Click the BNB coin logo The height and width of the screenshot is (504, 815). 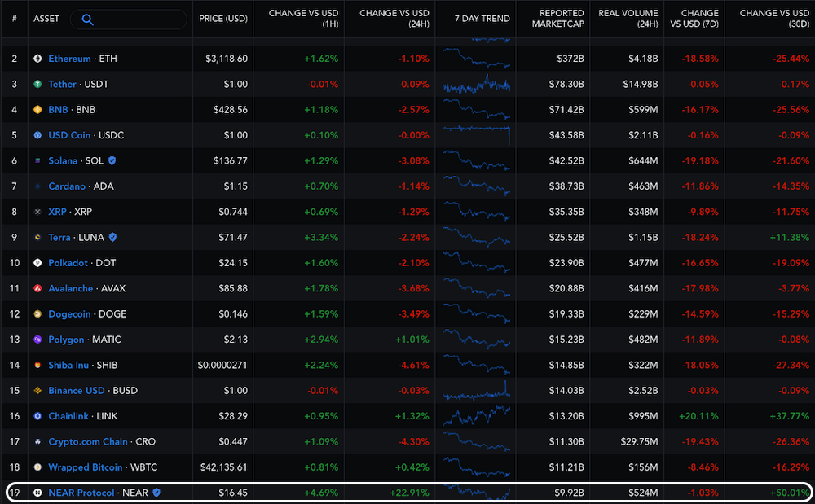[37, 110]
